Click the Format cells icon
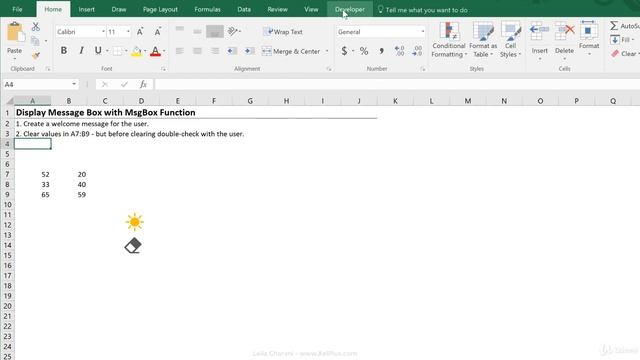This screenshot has width=640, height=360. (x=589, y=30)
